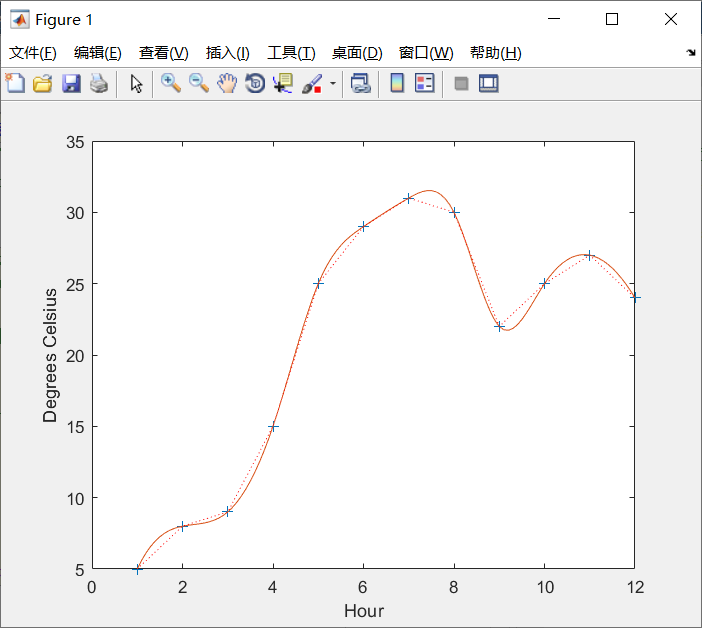The width and height of the screenshot is (702, 628).
Task: Open the 文件(F) menu
Action: tap(33, 53)
